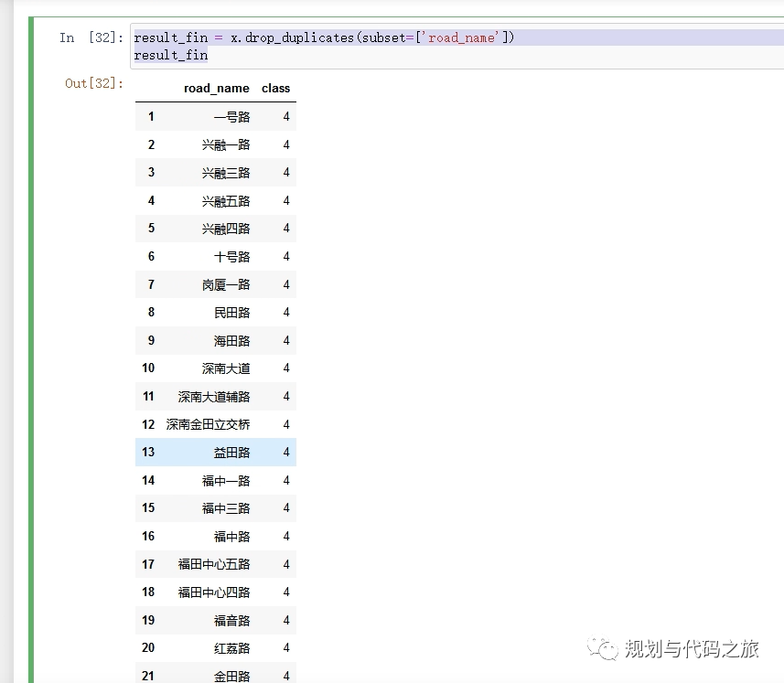Viewport: 784px width, 683px height.
Task: Select the row with 福田中心四路
Action: click(x=216, y=592)
